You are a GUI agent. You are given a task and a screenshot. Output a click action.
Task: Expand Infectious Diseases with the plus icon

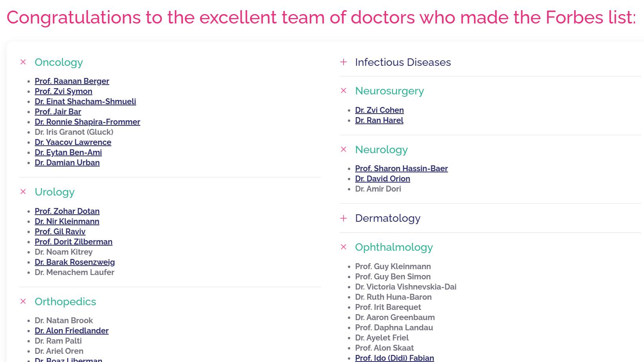coord(344,62)
